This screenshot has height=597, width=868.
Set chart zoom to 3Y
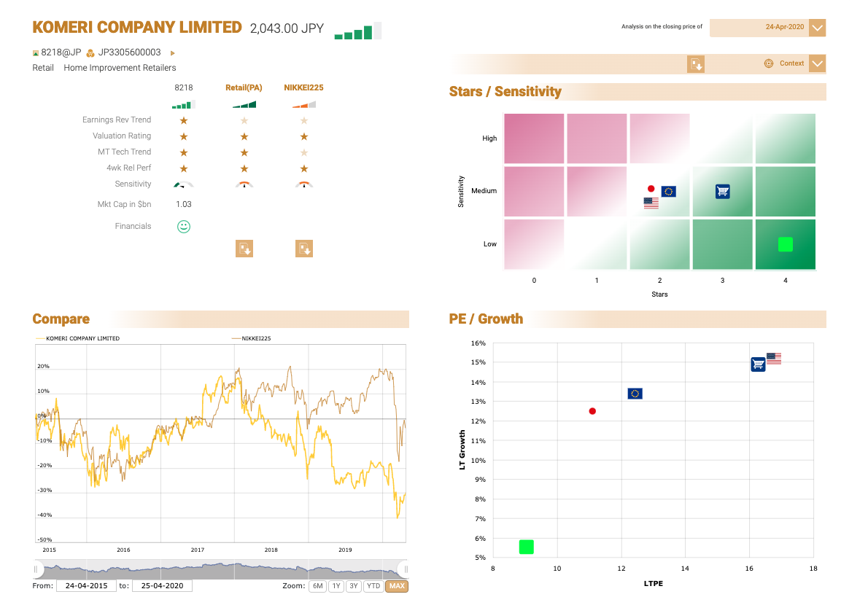coord(354,586)
